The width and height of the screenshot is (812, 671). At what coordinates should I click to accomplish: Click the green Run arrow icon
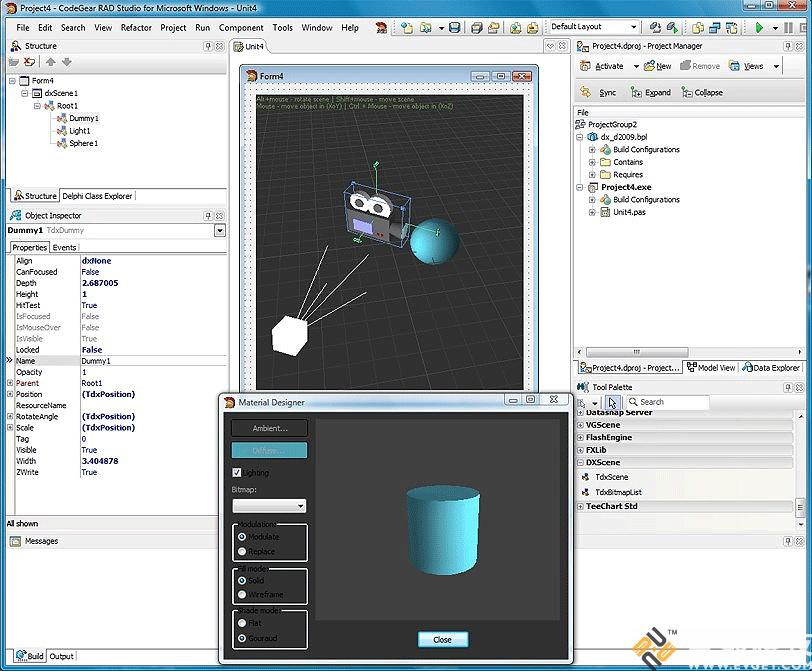(759, 27)
